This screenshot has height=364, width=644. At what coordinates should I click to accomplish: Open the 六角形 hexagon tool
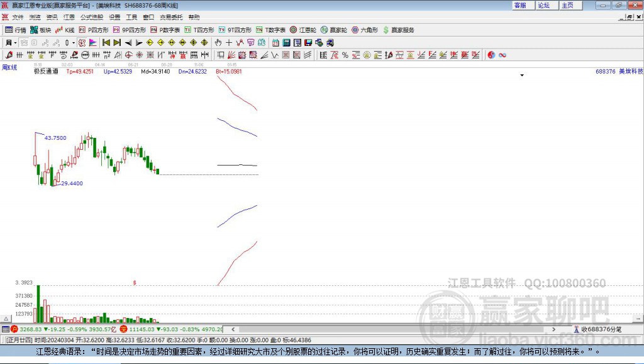click(365, 30)
